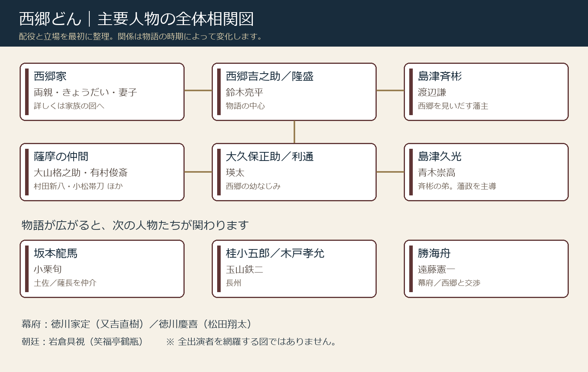Click the main title 西郷どん｜主要人物の全体相関図
The width and height of the screenshot is (588, 372).
[x=136, y=19]
